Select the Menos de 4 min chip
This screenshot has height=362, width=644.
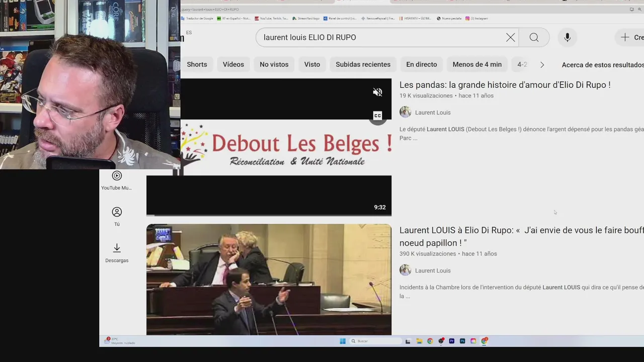[477, 64]
